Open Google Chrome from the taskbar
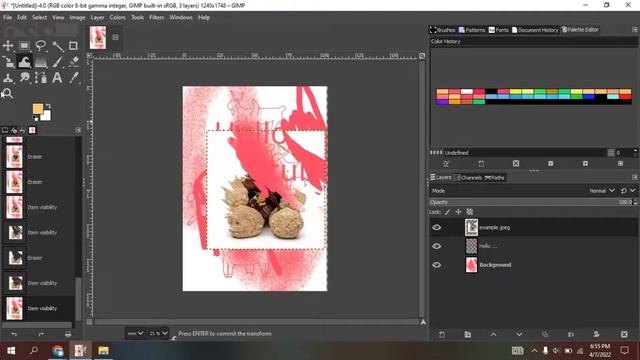 click(x=58, y=351)
